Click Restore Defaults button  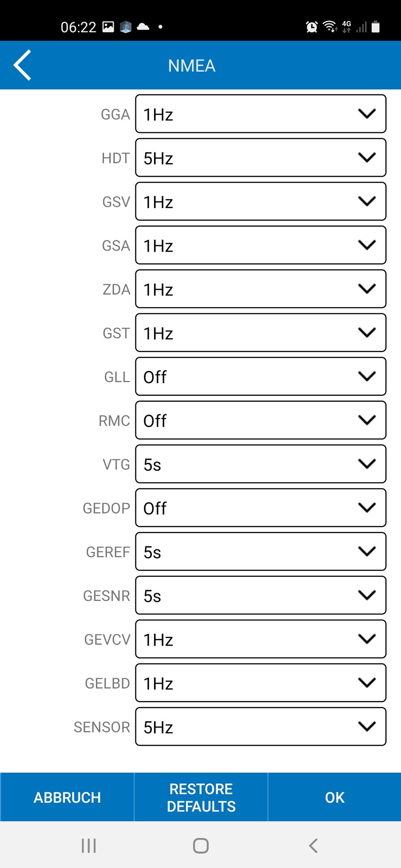pyautogui.click(x=201, y=797)
